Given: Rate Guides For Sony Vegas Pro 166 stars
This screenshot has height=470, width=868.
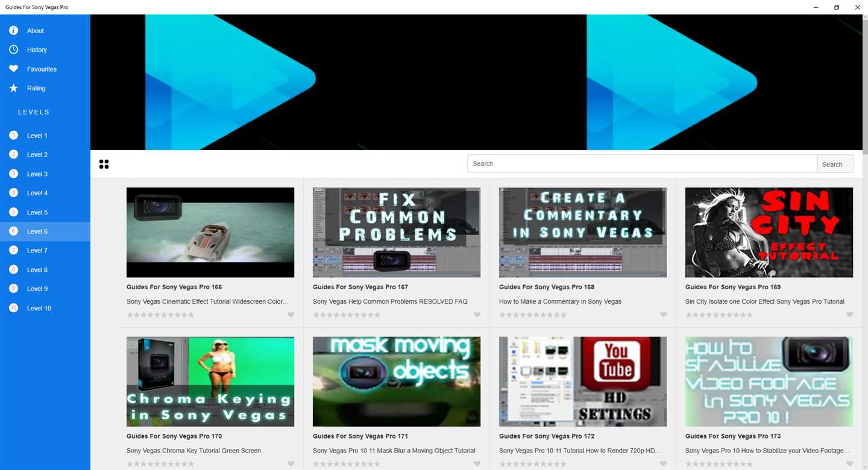Looking at the screenshot, I should [160, 315].
